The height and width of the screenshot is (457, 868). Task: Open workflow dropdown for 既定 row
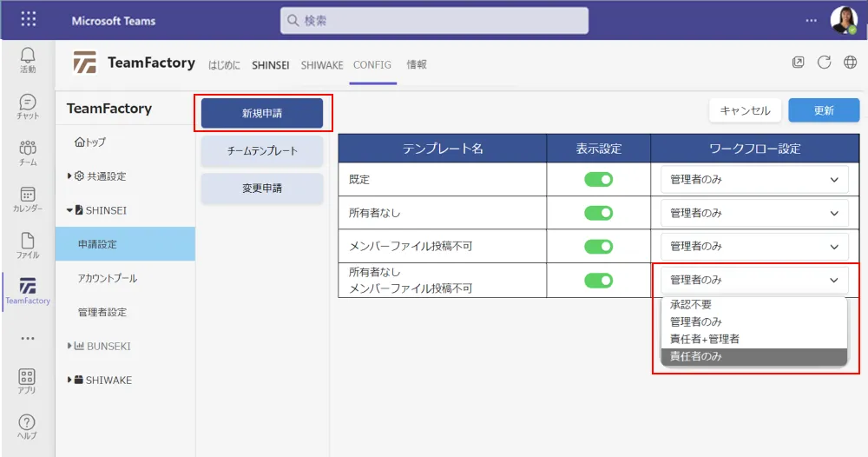(753, 180)
